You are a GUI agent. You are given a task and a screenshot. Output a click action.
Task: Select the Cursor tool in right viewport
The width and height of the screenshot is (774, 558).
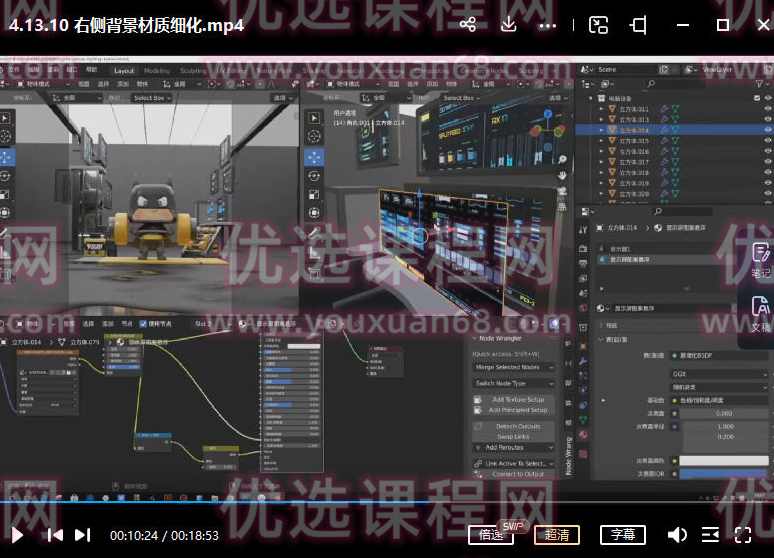314,136
